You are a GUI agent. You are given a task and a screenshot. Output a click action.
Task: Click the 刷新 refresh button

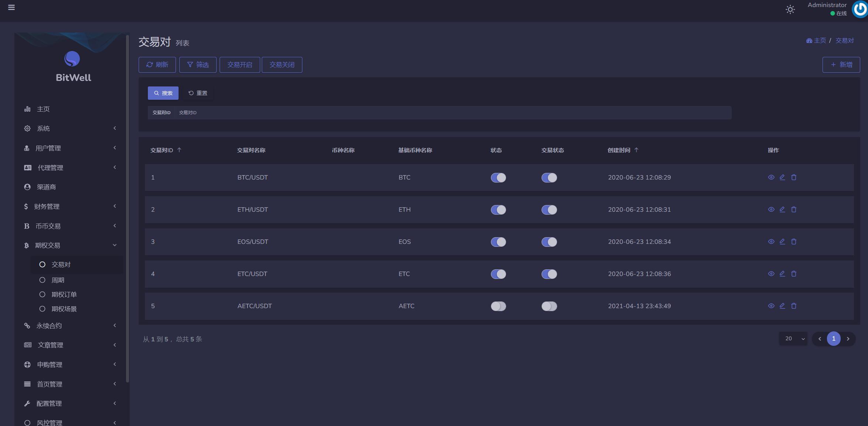157,65
